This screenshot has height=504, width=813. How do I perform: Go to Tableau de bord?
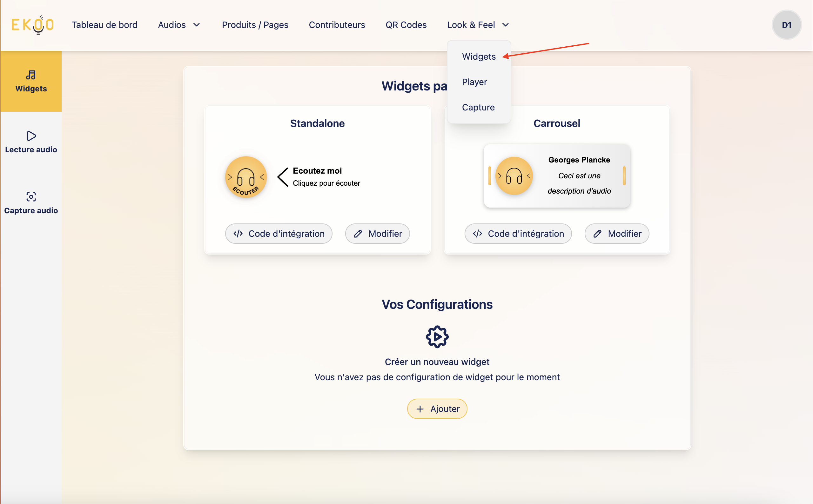point(104,25)
